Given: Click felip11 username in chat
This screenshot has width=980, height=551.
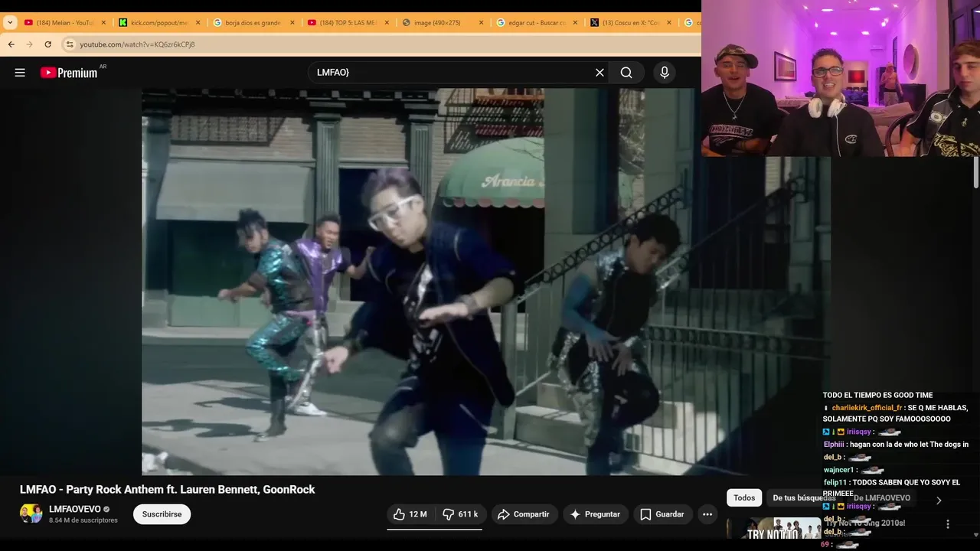Looking at the screenshot, I should (835, 482).
